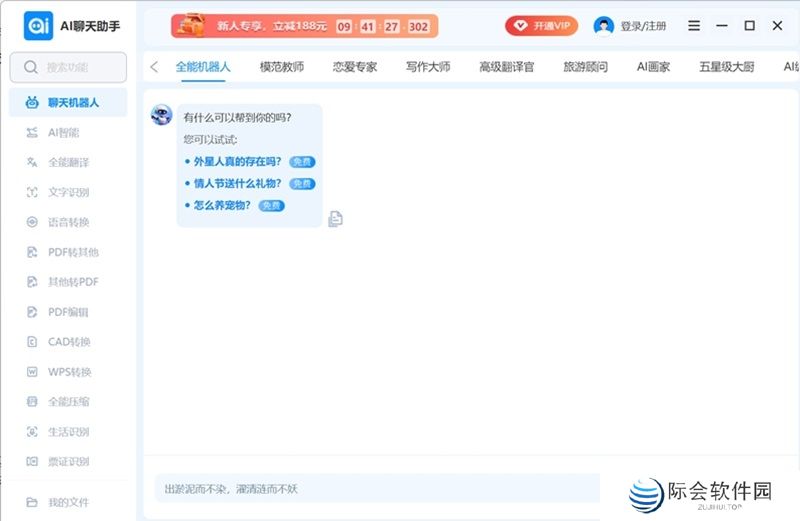Open 全能翻译 in the sidebar
Viewport: 800px width, 521px height.
[68, 162]
